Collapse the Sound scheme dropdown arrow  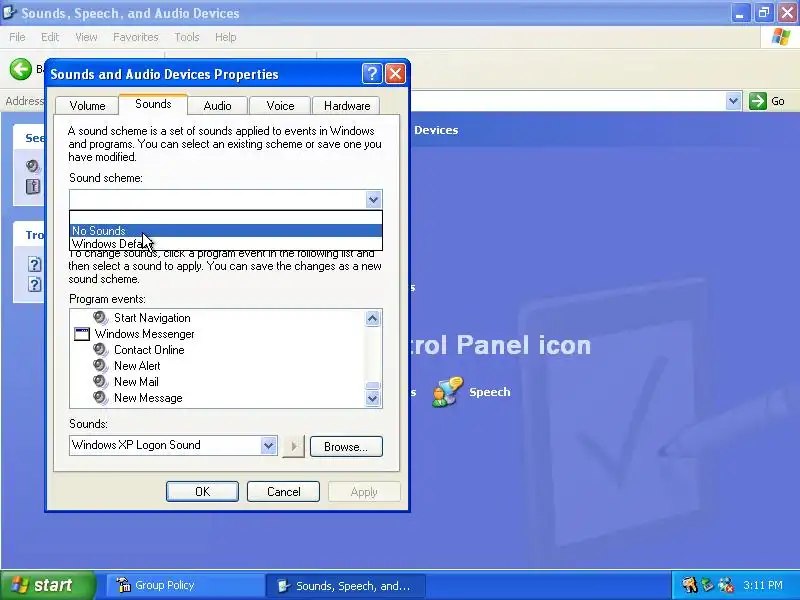click(x=373, y=199)
